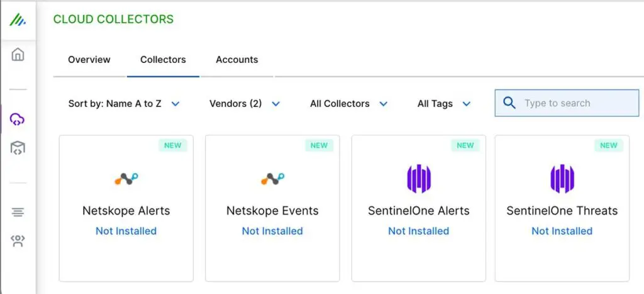Click NEW badge on SentinelOne Alerts card

point(465,145)
